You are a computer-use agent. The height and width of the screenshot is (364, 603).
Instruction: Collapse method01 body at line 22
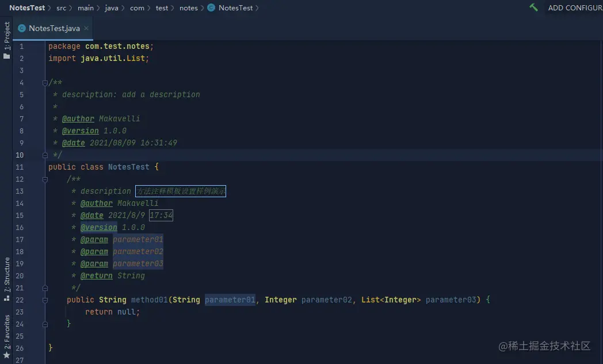pos(45,300)
